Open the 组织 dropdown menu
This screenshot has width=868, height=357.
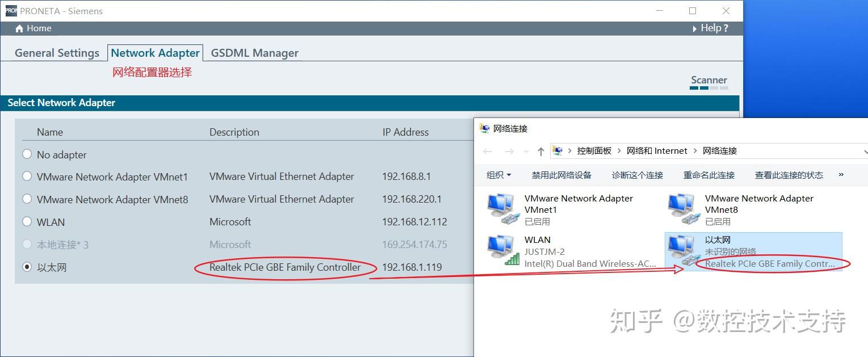[498, 175]
